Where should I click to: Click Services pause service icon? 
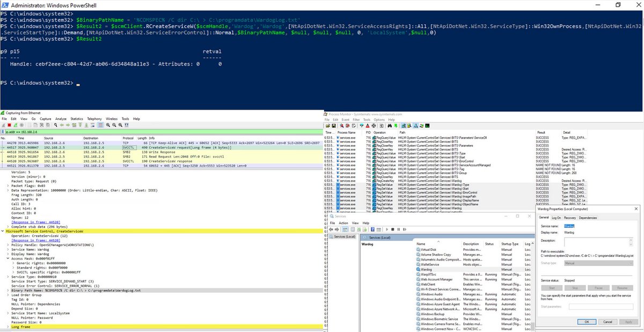pyautogui.click(x=399, y=229)
